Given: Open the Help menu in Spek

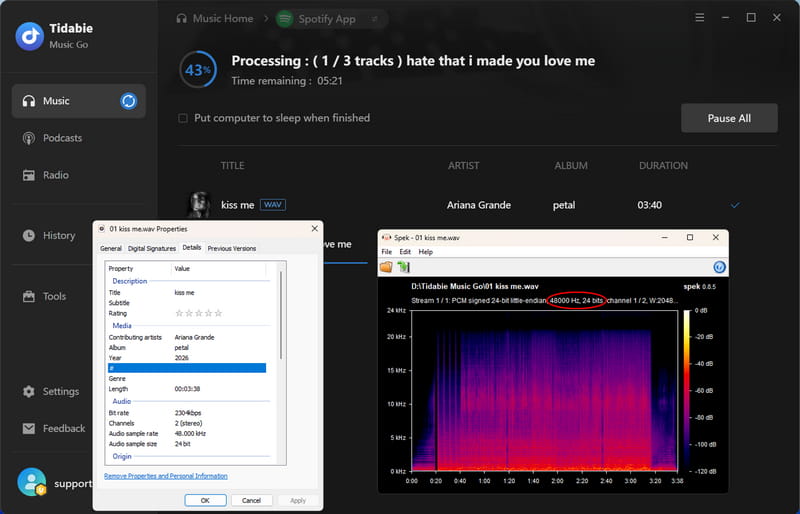Looking at the screenshot, I should (426, 252).
